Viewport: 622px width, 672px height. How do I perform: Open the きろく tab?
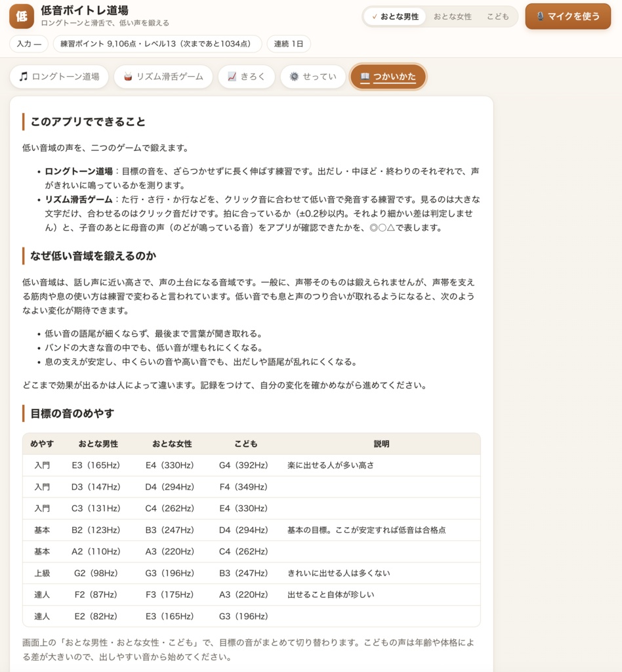click(246, 77)
